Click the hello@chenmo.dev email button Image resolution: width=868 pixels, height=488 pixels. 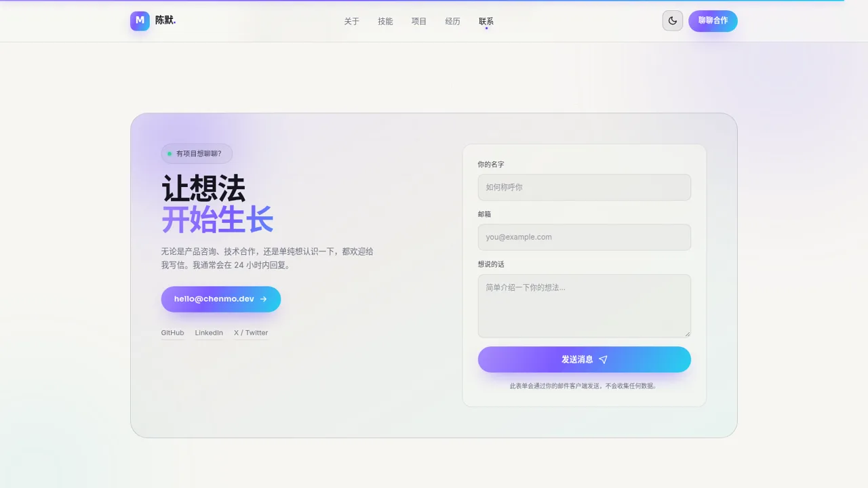(x=221, y=299)
